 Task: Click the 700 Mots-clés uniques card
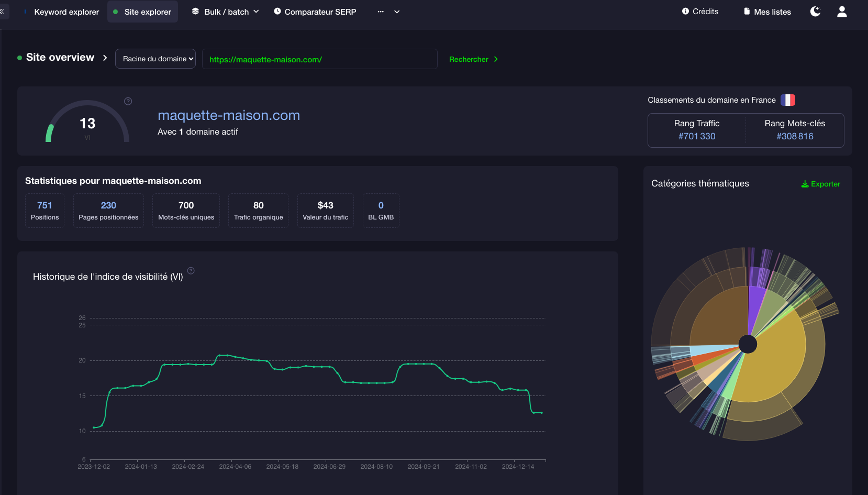pos(186,211)
